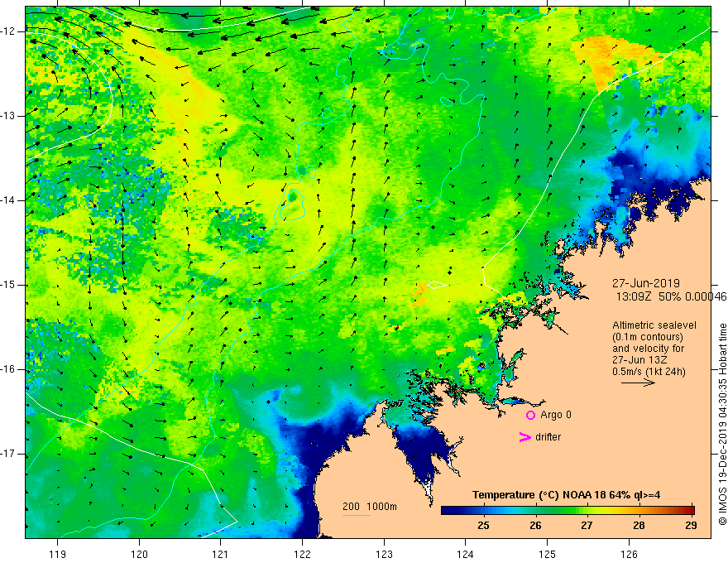Screen dimensions: 728x563
Task: Click the longitude axis label '121'
Action: point(221,554)
